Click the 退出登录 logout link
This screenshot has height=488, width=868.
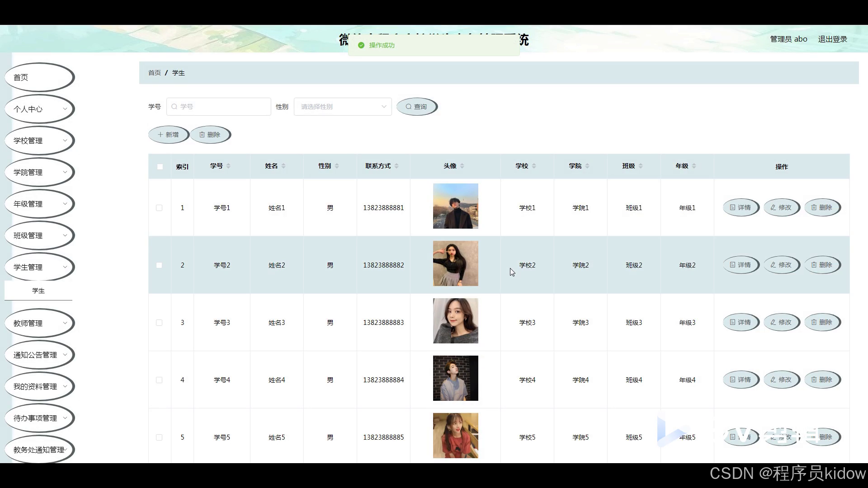coord(832,39)
